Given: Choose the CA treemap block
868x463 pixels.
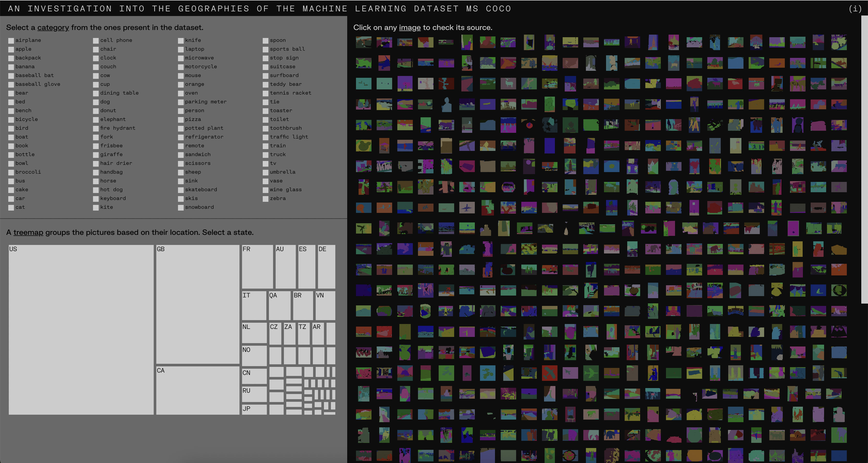Looking at the screenshot, I should coord(197,390).
